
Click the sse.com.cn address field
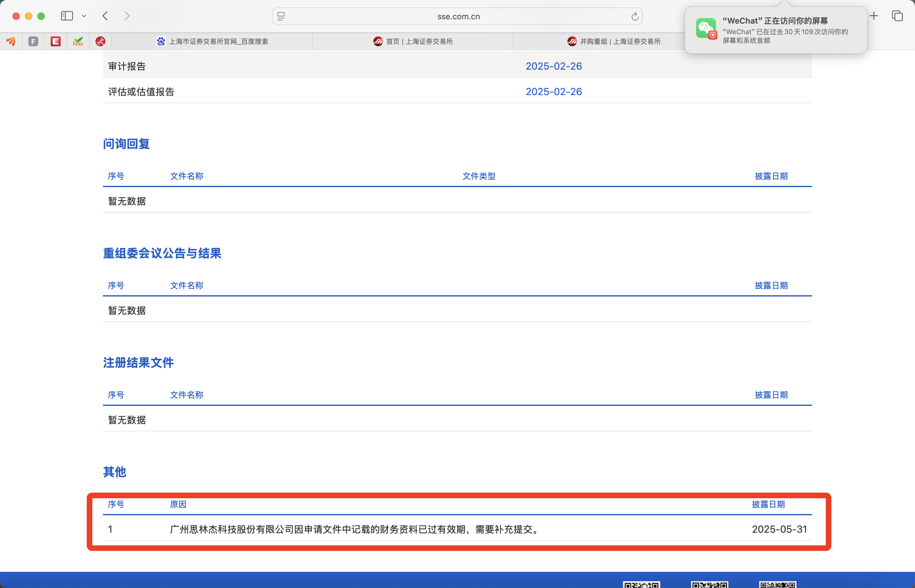point(458,16)
